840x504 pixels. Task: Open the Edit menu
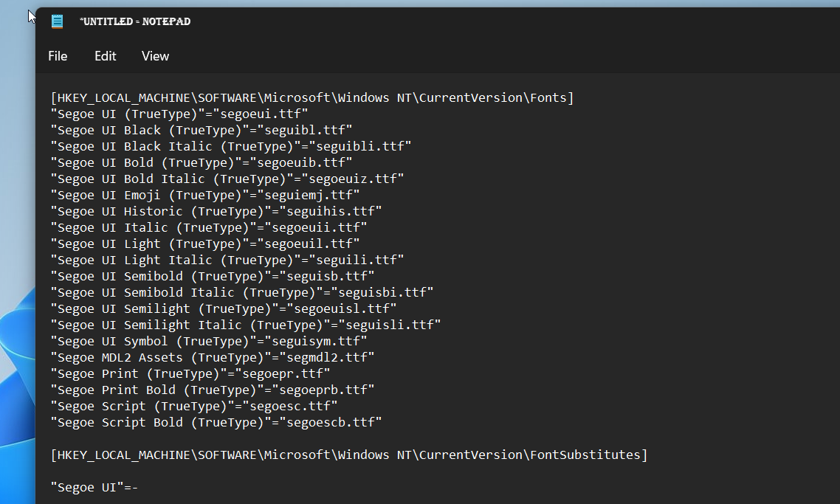106,56
